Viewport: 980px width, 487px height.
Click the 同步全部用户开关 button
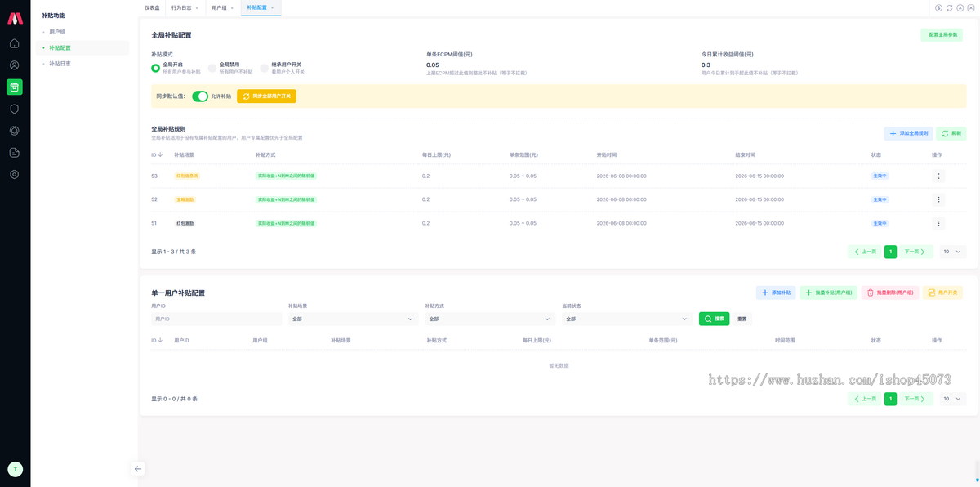coord(267,96)
